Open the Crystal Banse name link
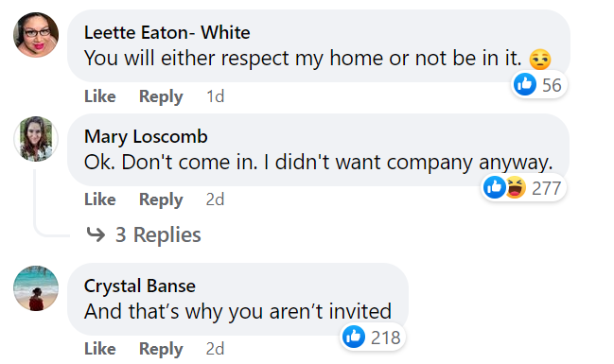The width and height of the screenshot is (614, 364). click(139, 286)
